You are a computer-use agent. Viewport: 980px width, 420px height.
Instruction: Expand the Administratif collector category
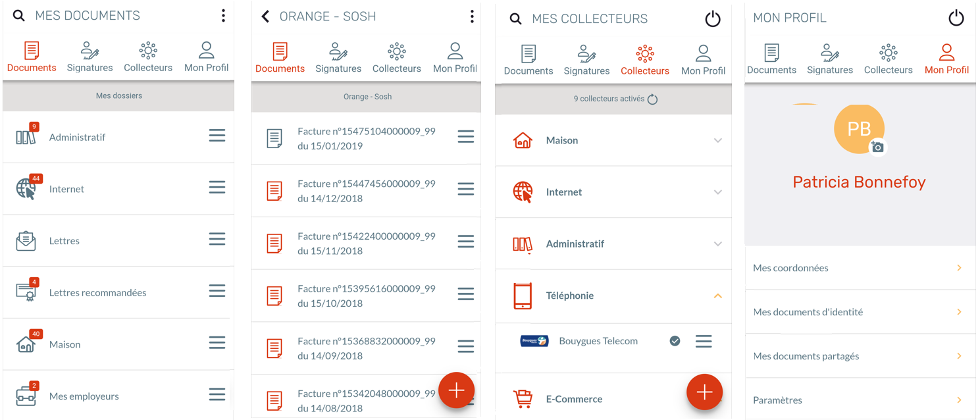pyautogui.click(x=717, y=244)
